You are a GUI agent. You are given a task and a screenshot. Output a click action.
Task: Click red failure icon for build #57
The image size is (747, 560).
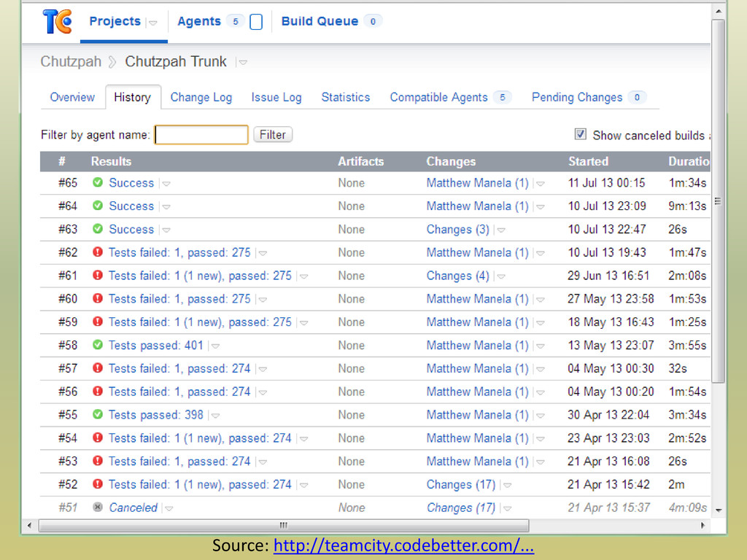[98, 368]
